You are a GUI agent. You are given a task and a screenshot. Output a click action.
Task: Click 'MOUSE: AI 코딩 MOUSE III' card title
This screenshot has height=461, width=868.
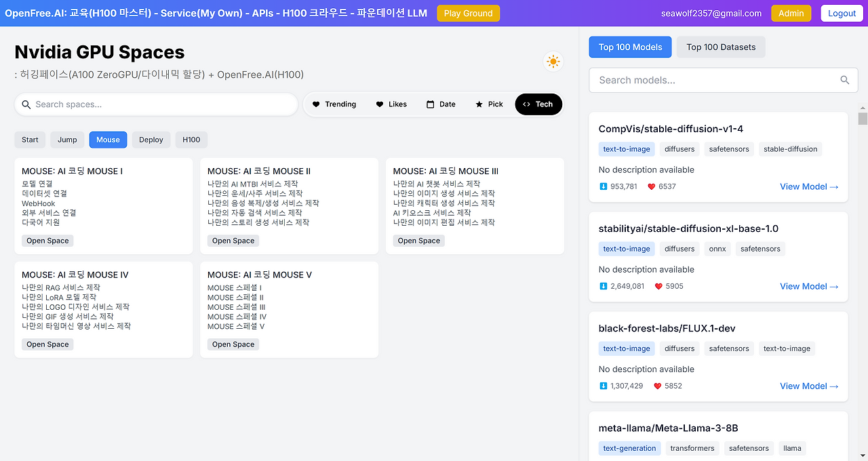tap(446, 171)
